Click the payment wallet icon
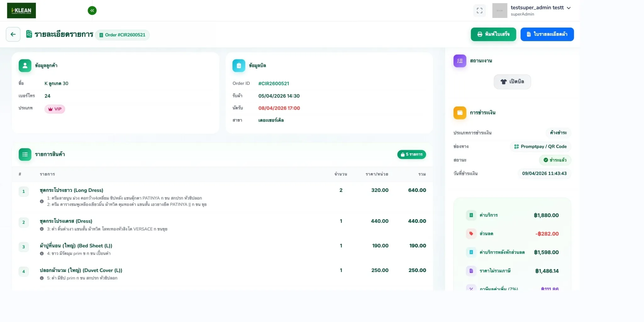 click(460, 113)
